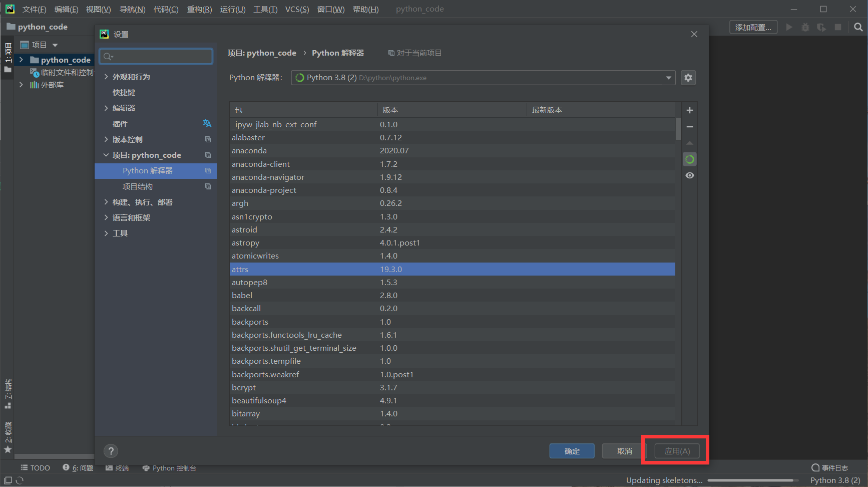
Task: Click the Updating skeletons progress bar
Action: coord(753,480)
